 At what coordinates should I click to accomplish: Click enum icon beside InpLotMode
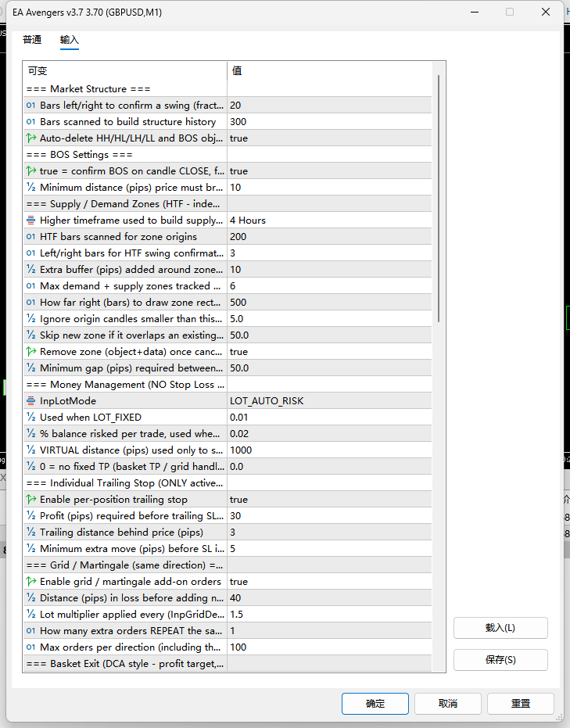point(30,400)
